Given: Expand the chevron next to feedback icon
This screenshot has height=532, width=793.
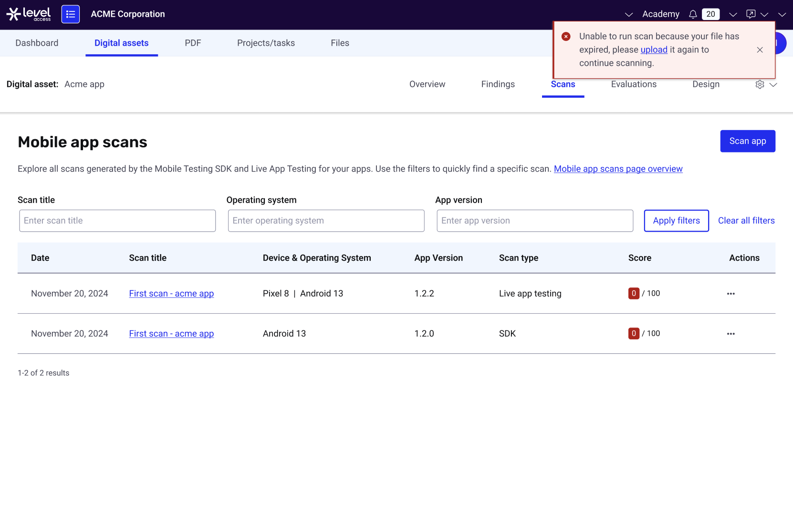Looking at the screenshot, I should click(x=764, y=15).
